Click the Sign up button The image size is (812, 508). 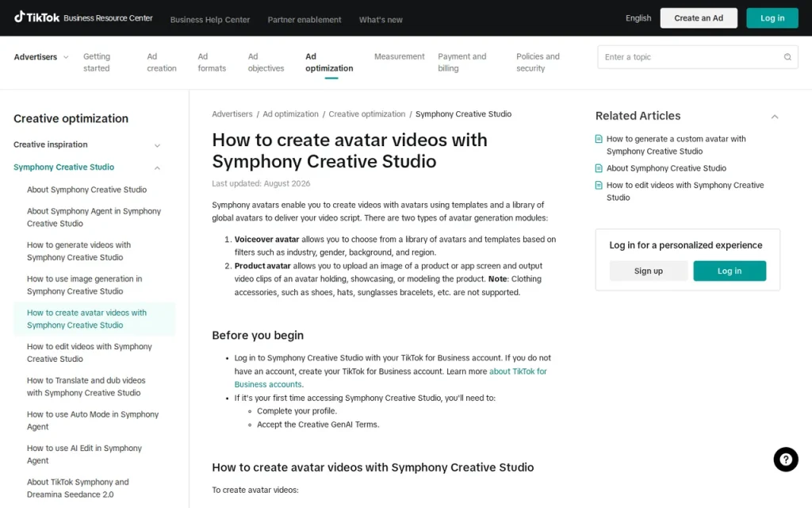coord(649,271)
